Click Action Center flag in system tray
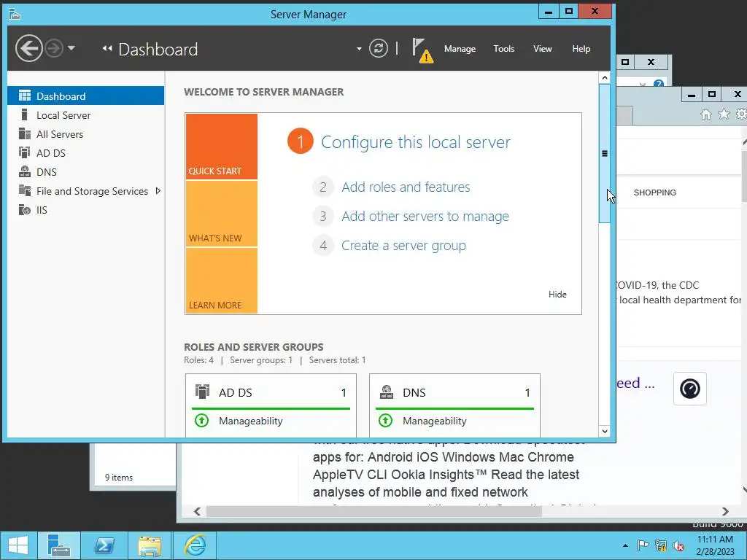The height and width of the screenshot is (560, 747). pyautogui.click(x=643, y=545)
